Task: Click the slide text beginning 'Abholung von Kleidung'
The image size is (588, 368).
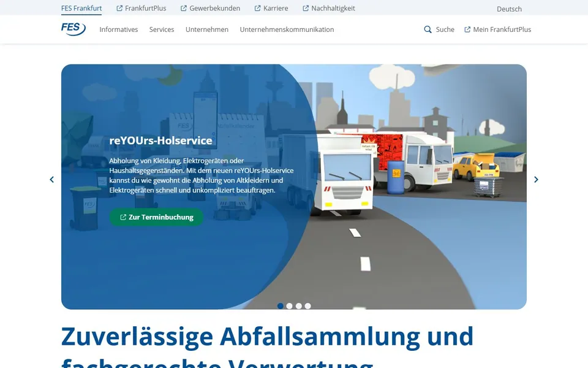Action: tap(202, 175)
